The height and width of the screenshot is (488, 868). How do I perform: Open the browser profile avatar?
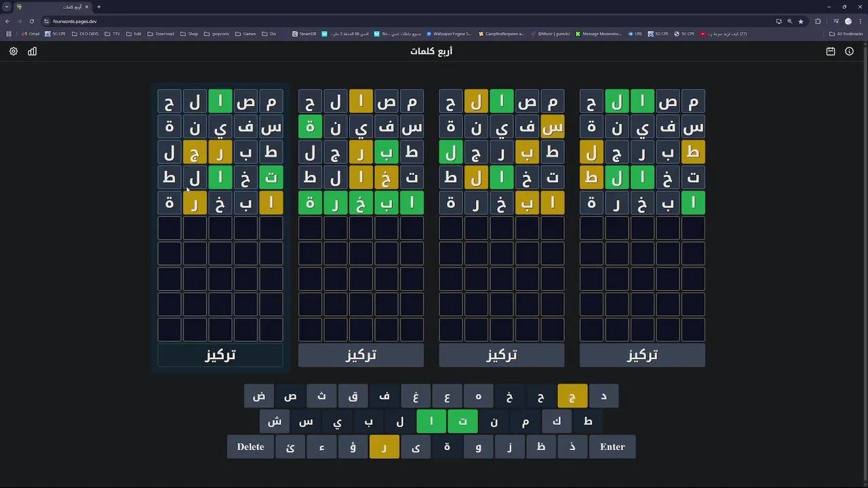(x=848, y=21)
